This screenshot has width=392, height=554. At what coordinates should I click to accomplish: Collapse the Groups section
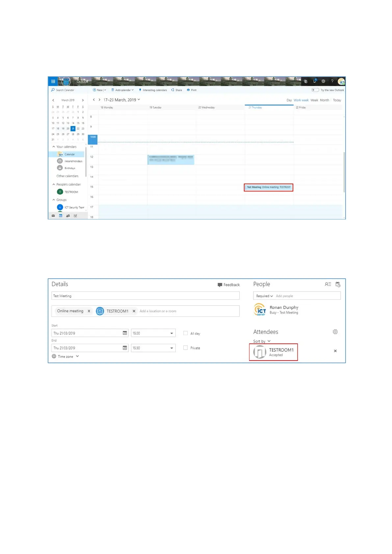pos(54,200)
